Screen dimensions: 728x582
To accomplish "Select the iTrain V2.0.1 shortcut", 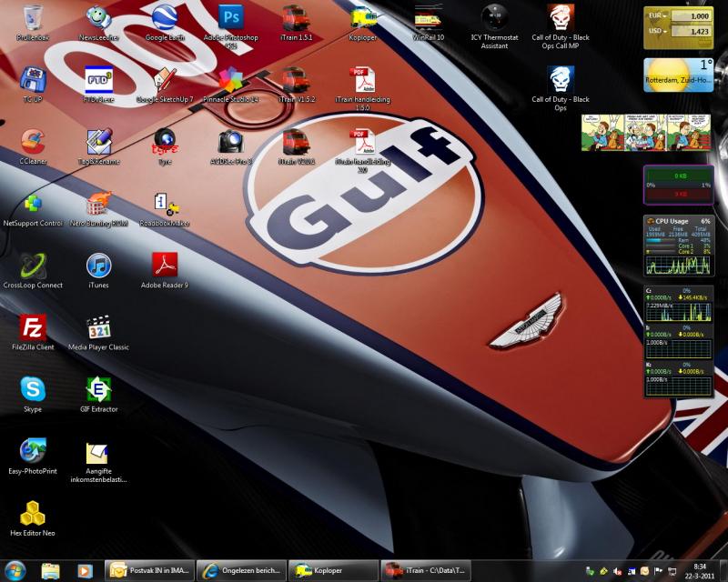I will (x=297, y=146).
